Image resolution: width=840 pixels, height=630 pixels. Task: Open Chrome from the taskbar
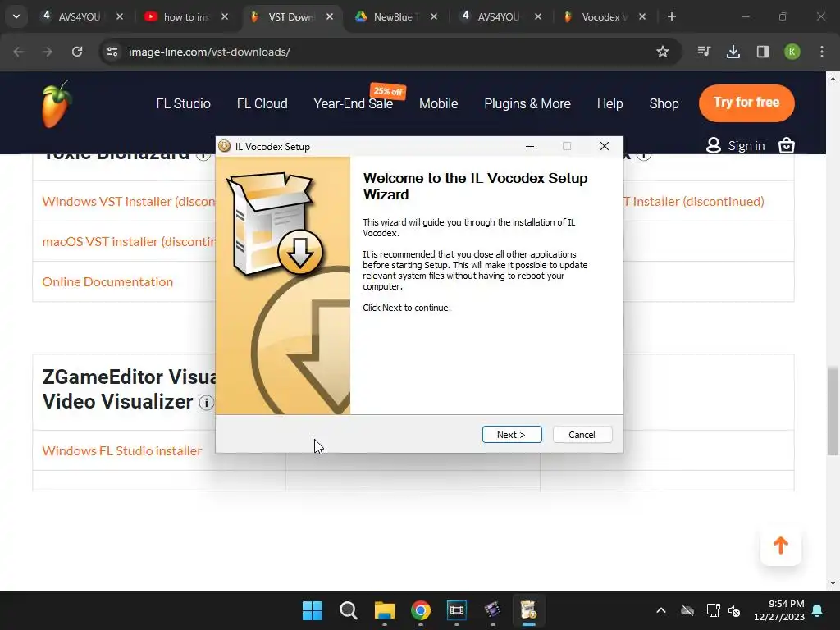421,610
